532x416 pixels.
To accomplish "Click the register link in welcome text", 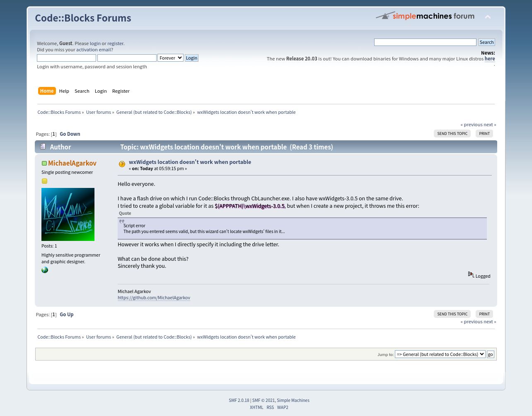I will [x=115, y=43].
